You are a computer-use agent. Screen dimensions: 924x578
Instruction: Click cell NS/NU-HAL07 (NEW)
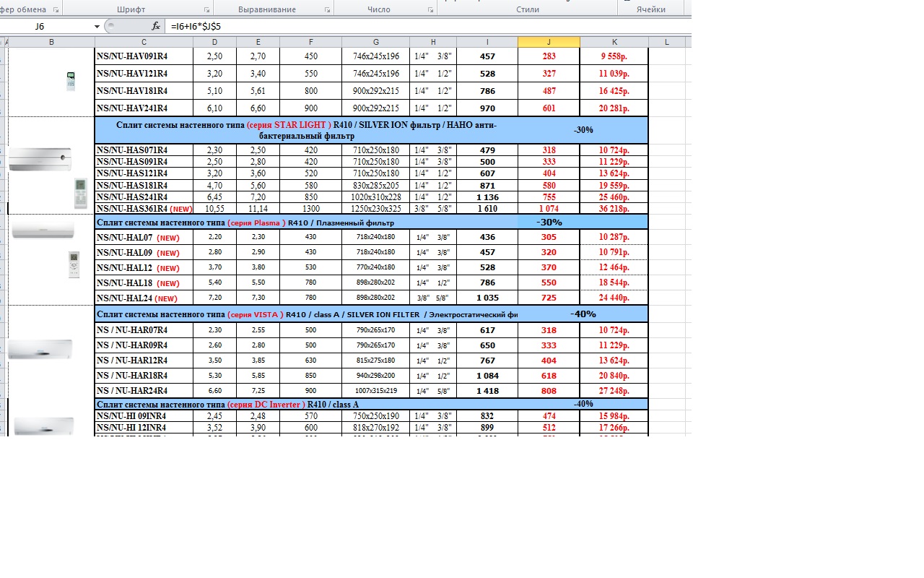[144, 237]
